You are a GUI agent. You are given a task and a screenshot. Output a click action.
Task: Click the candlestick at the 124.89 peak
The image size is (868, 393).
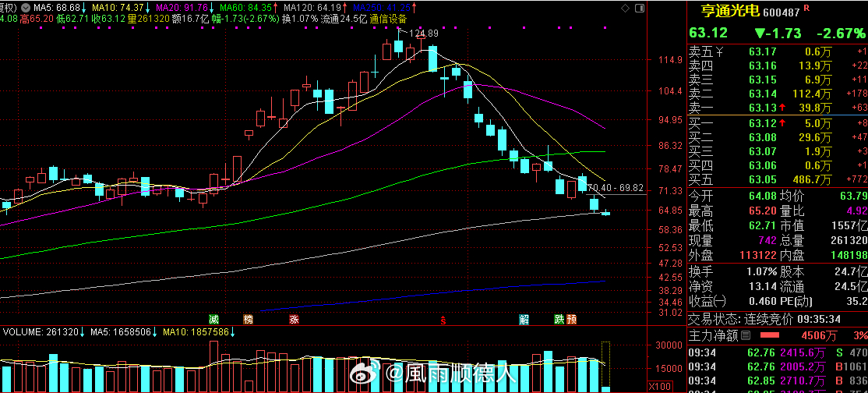tap(399, 42)
